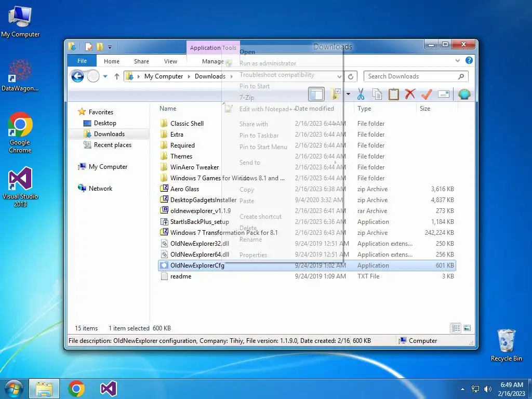This screenshot has width=532, height=399.
Task: Go up one folder level arrow
Action: (117, 76)
